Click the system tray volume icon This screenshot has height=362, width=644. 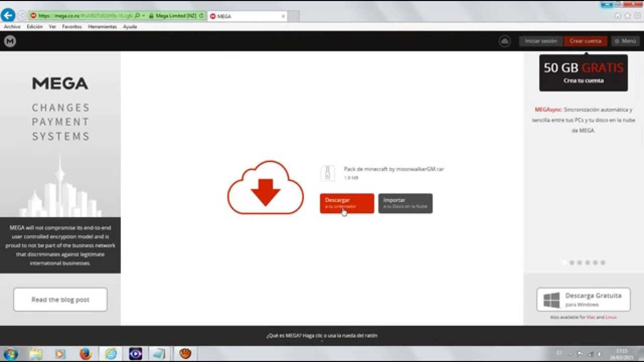pos(598,354)
